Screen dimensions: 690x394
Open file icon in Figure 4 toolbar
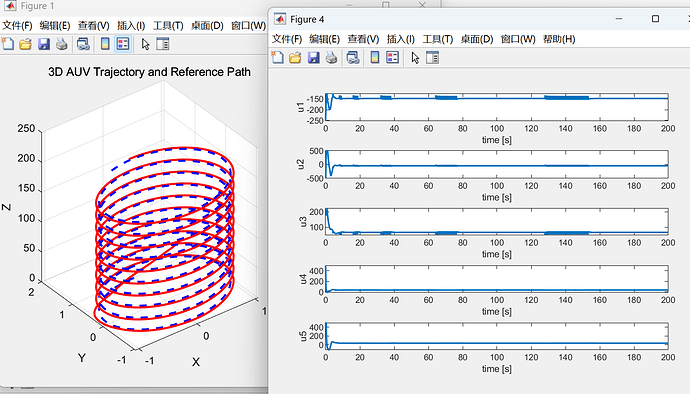(x=295, y=58)
